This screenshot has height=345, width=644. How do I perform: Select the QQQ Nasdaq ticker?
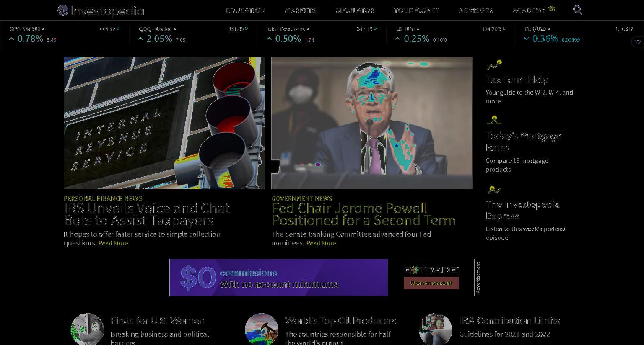(x=193, y=35)
